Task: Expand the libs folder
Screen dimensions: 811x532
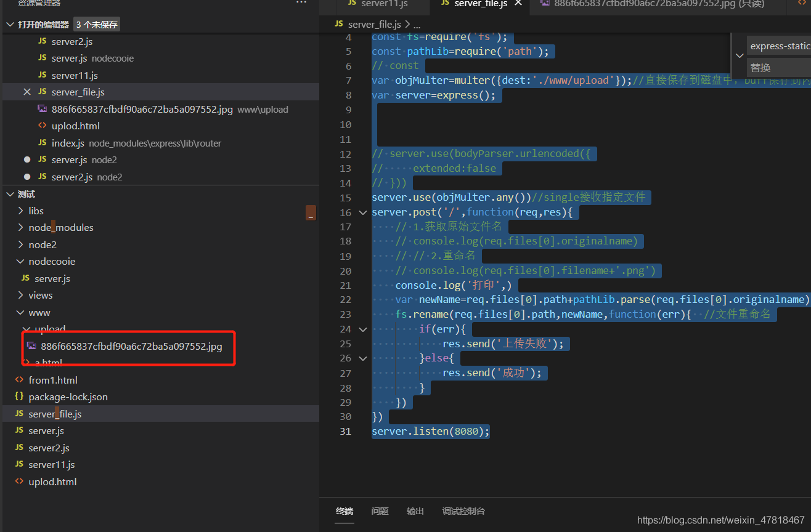Action: [21, 211]
